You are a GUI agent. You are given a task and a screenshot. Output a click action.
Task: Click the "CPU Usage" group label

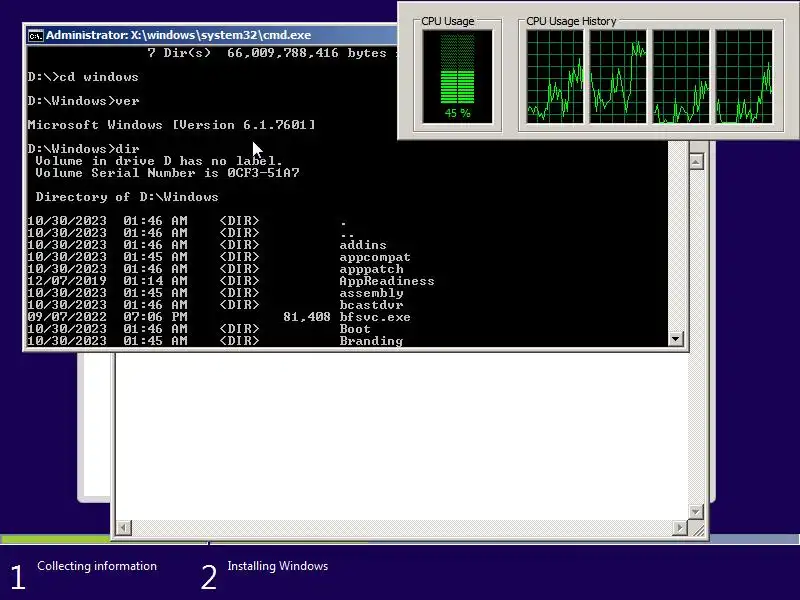point(447,21)
